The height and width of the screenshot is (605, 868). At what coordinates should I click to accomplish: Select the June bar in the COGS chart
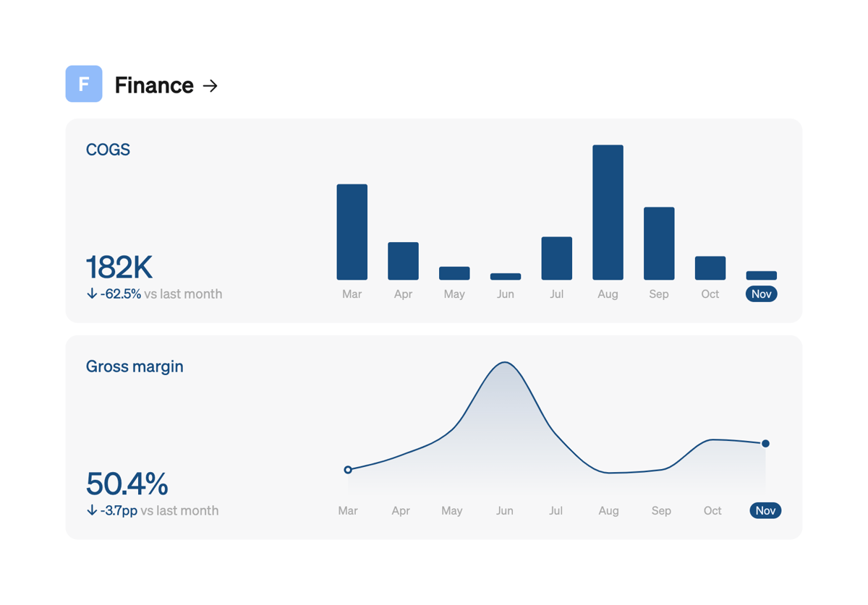(x=505, y=275)
